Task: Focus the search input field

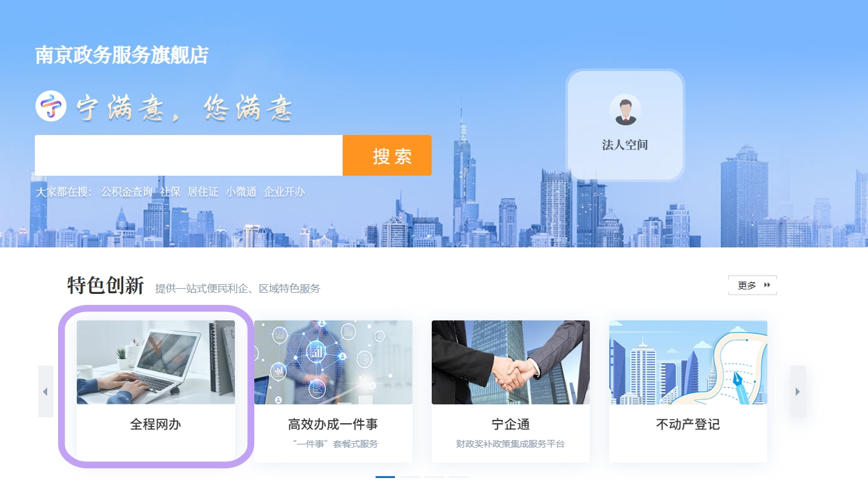Action: tap(188, 155)
